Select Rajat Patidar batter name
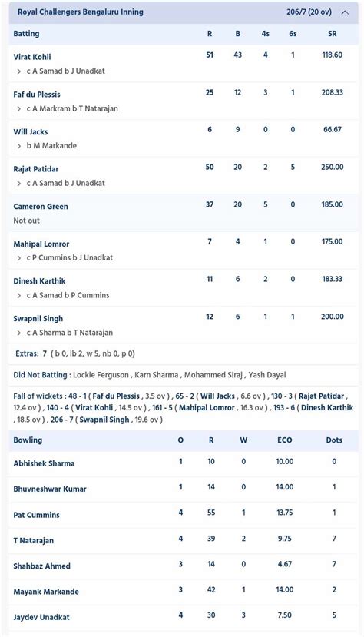Screen dimensions: 364x637 36,169
